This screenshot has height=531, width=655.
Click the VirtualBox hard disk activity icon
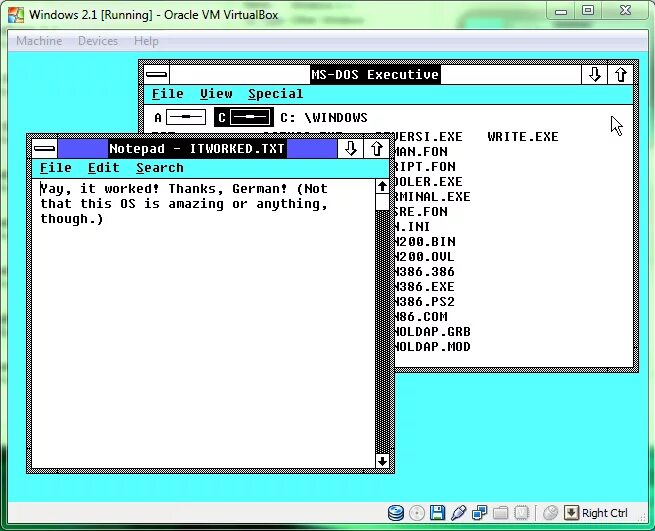[396, 513]
